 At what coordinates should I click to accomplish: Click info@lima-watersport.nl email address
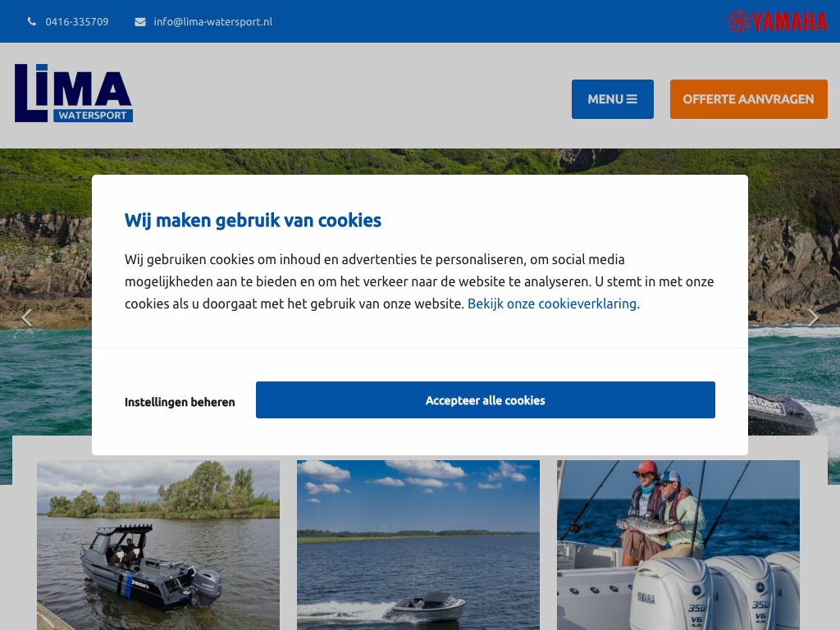coord(212,22)
